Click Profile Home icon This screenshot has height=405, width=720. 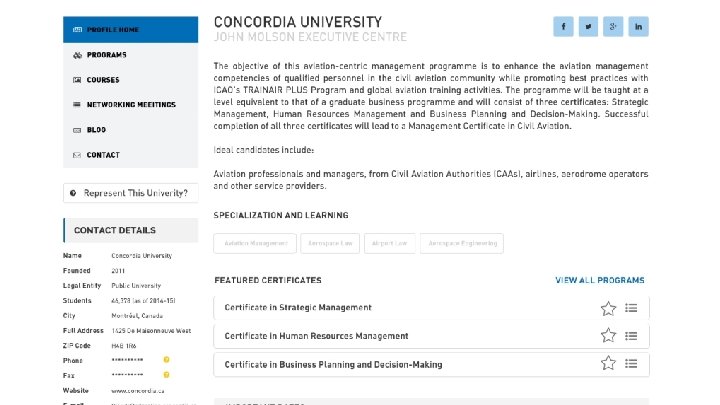click(x=77, y=30)
